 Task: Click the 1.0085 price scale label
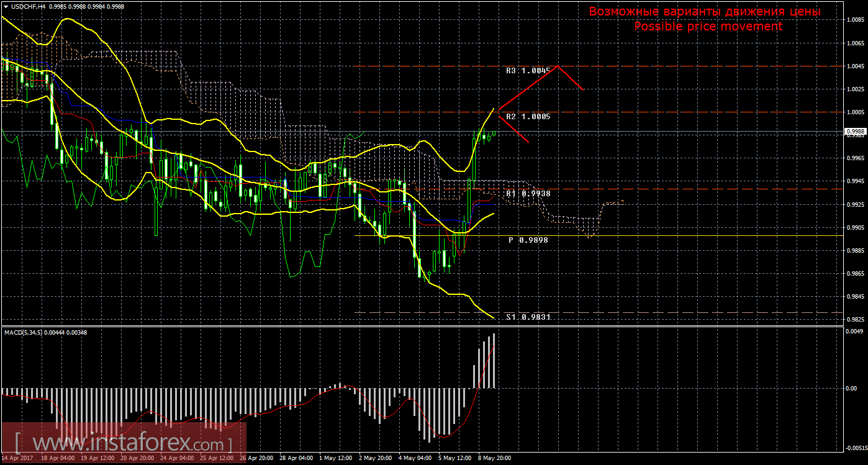point(854,20)
